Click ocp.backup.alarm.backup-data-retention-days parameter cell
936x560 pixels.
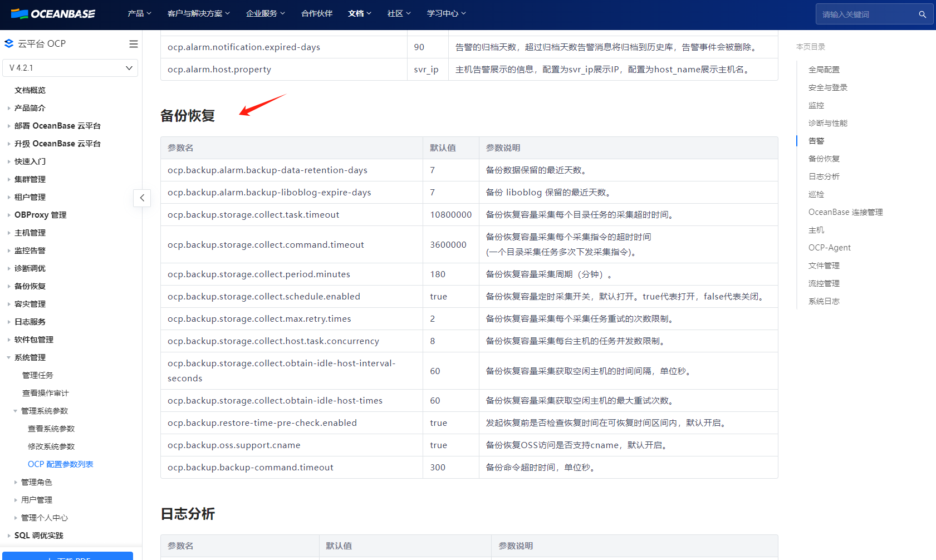pos(292,170)
